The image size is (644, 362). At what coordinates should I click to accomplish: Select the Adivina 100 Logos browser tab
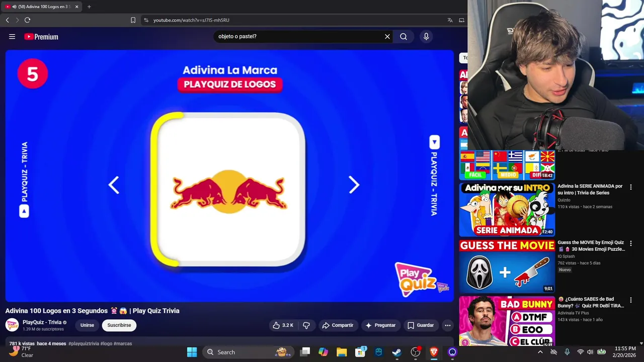click(42, 7)
